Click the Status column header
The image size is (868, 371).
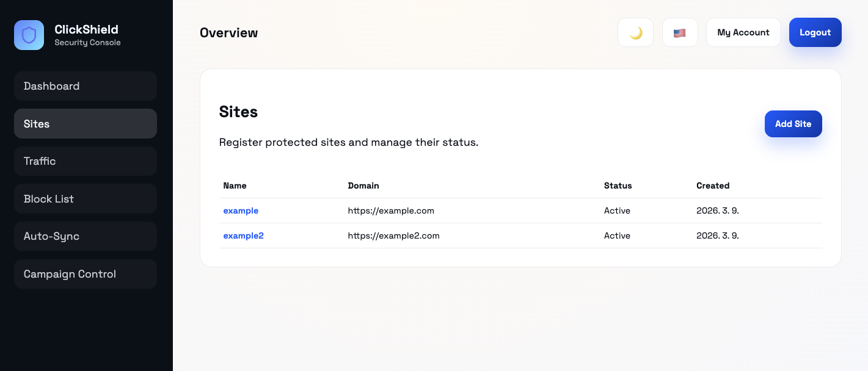tap(618, 185)
